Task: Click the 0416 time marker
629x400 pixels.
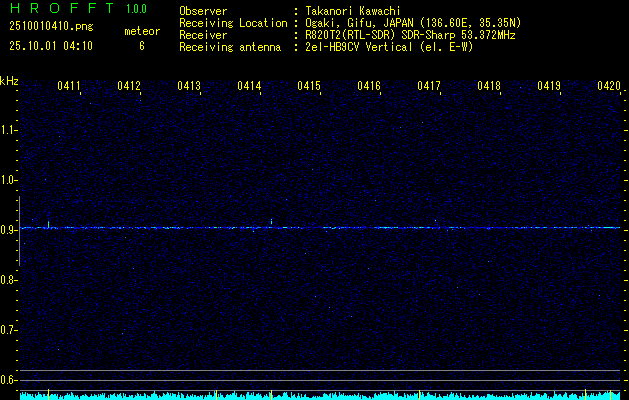Action: tap(369, 85)
